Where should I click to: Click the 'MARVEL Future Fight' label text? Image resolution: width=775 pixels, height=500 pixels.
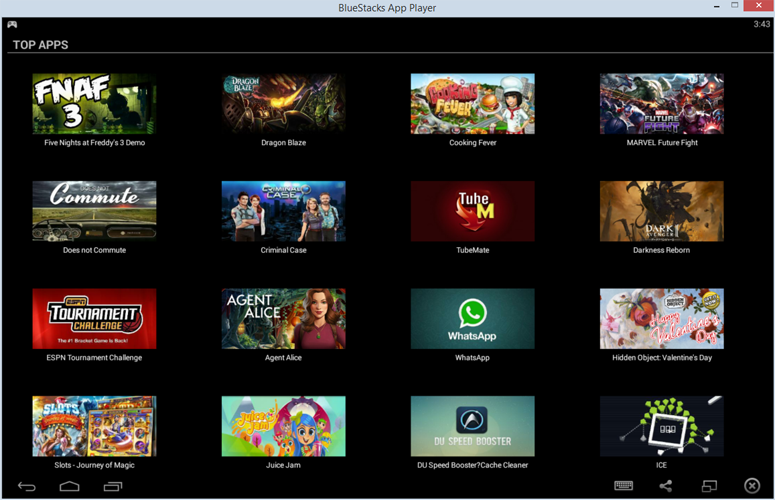(662, 143)
